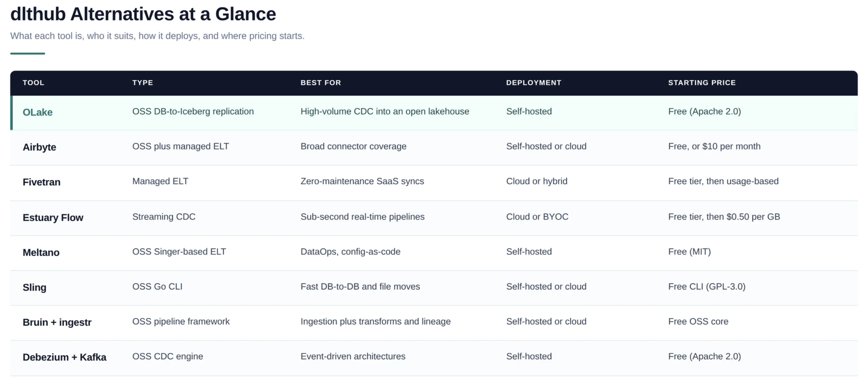Click the 'OSS Go CLI' type cell

tap(157, 286)
